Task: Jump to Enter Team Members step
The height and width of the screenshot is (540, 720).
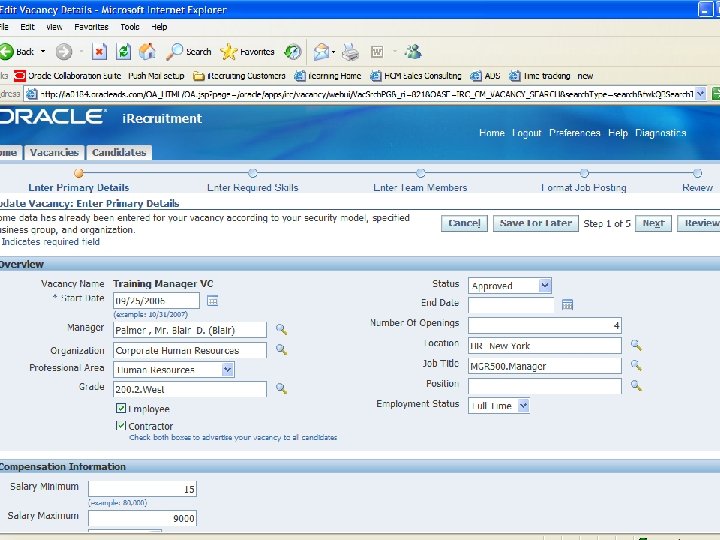Action: tap(420, 187)
